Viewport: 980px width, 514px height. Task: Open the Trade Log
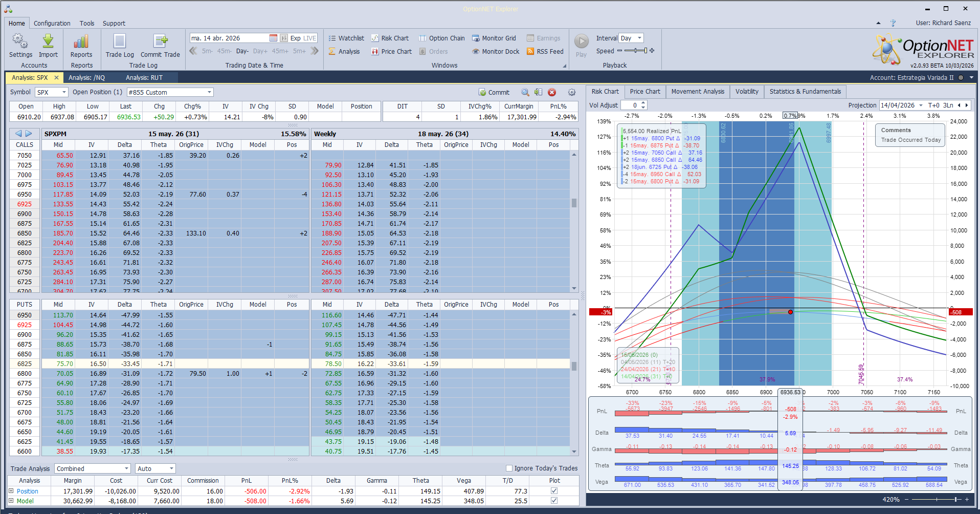[x=120, y=46]
